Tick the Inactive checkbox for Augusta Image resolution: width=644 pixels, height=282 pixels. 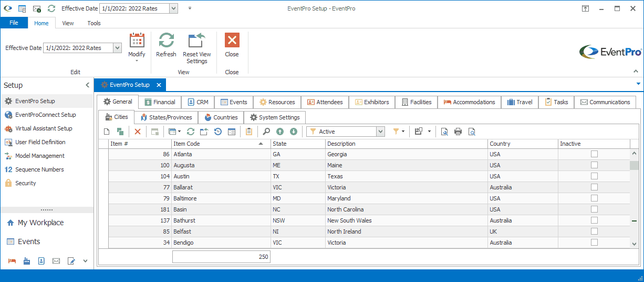(594, 165)
